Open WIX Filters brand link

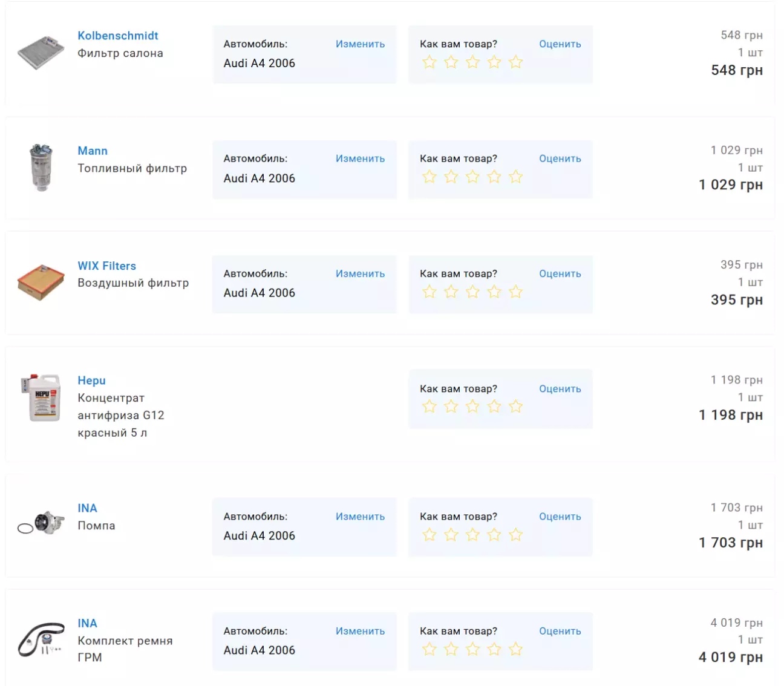pyautogui.click(x=106, y=266)
